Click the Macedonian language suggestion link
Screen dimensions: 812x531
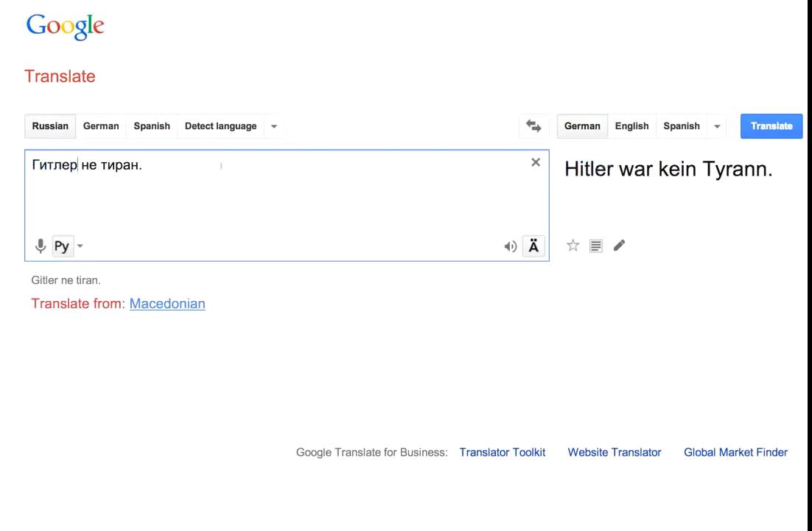point(167,303)
